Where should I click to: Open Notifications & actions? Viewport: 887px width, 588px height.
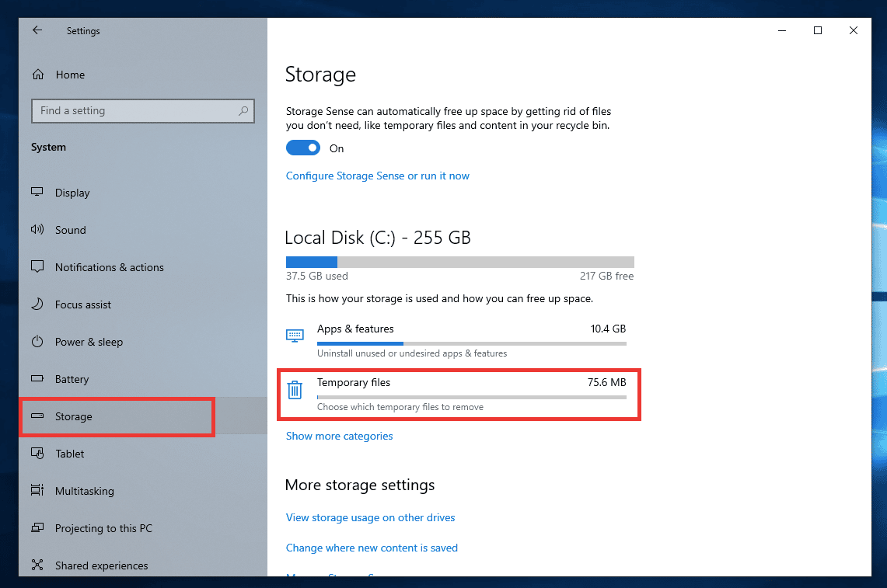[x=142, y=267]
